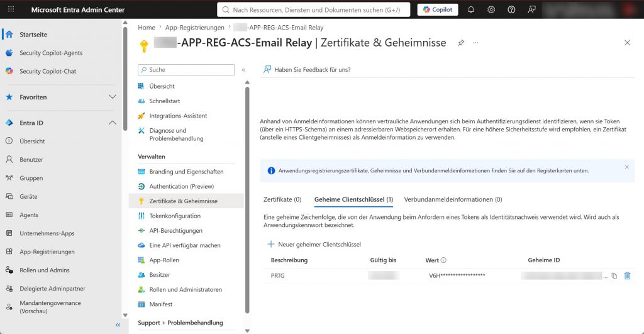Click Home in the breadcrumb
The height and width of the screenshot is (334, 644).
(146, 28)
